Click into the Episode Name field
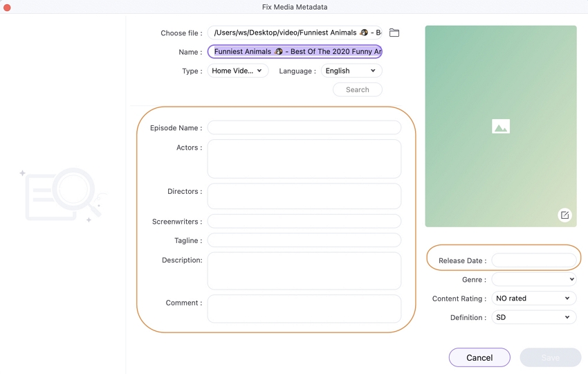The image size is (588, 374). point(304,127)
